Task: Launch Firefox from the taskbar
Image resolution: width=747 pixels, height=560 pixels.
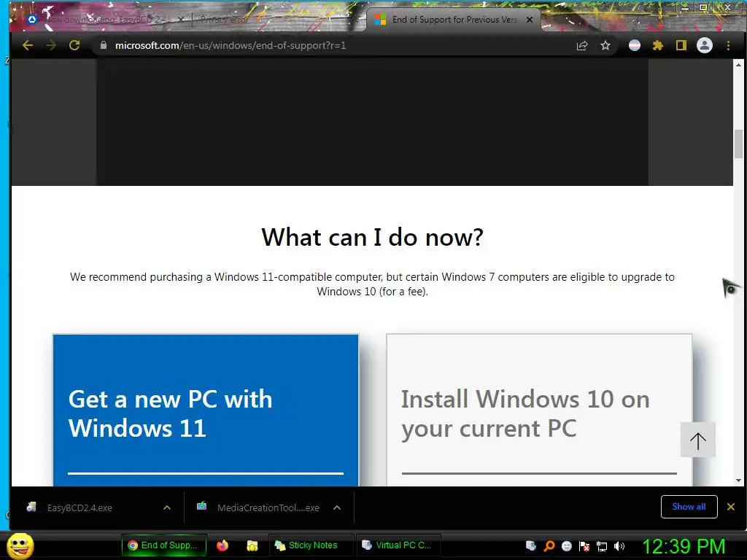Action: [x=222, y=545]
